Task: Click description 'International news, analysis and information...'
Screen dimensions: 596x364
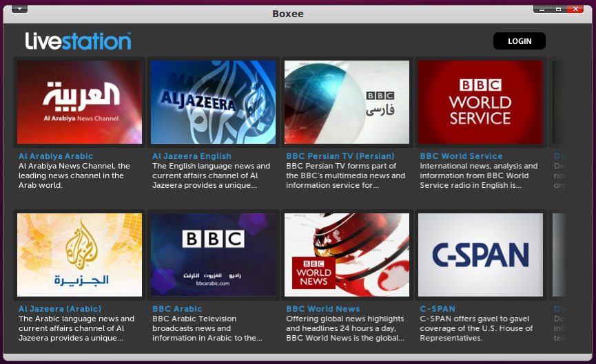Action: [x=479, y=175]
